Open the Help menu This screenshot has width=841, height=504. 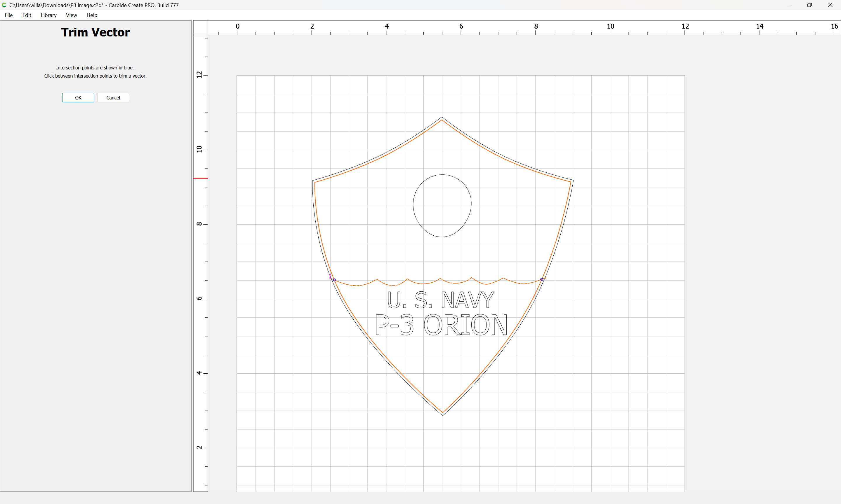click(x=92, y=15)
